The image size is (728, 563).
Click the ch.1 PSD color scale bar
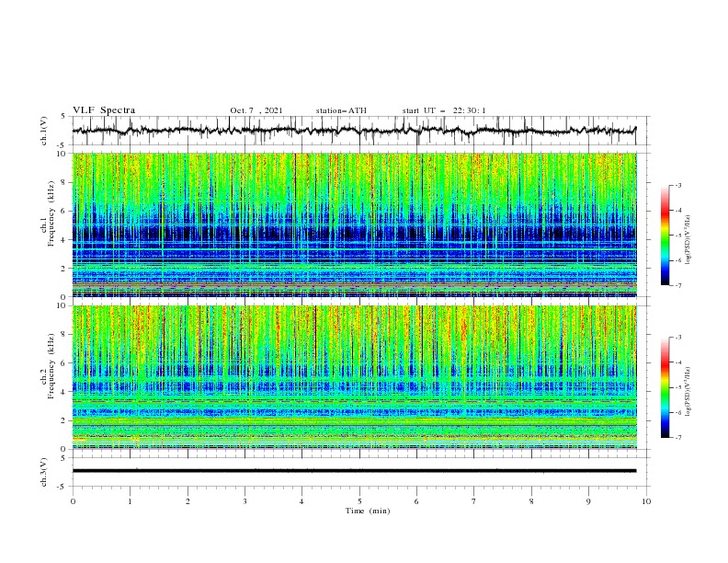(x=665, y=236)
